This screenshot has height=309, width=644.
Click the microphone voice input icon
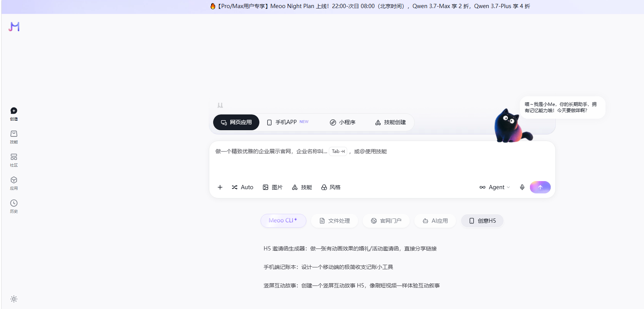click(x=522, y=187)
